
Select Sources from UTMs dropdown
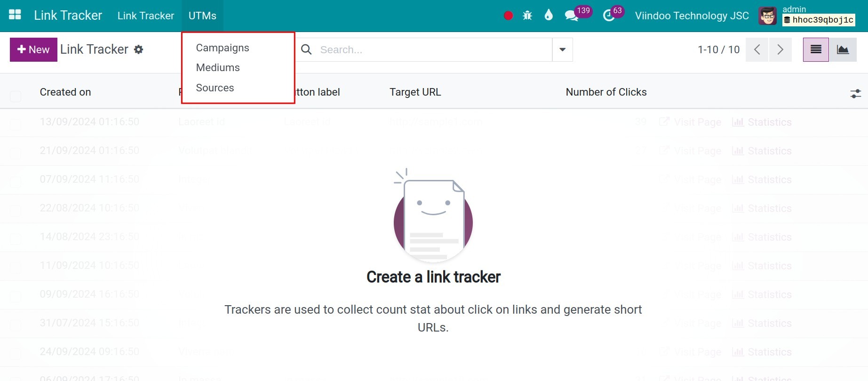pyautogui.click(x=215, y=88)
